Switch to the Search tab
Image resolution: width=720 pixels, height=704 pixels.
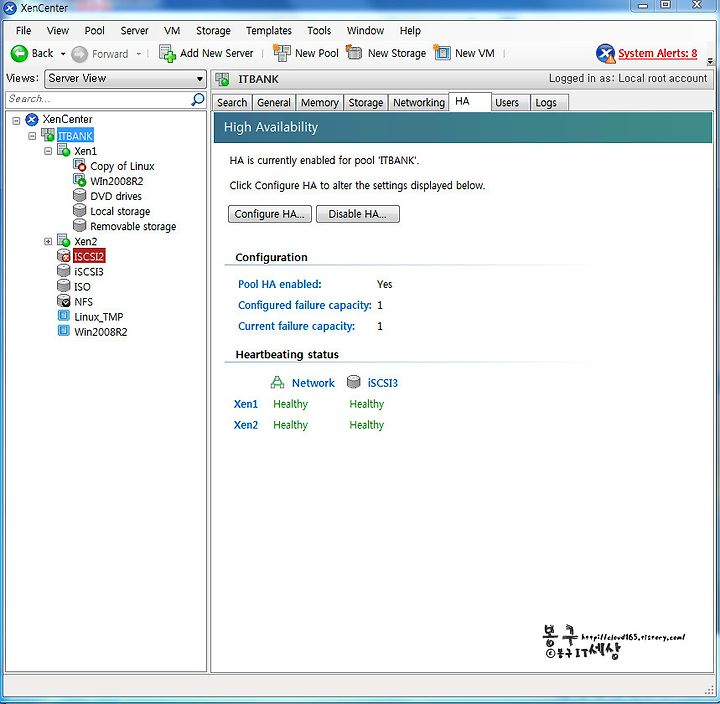(232, 102)
